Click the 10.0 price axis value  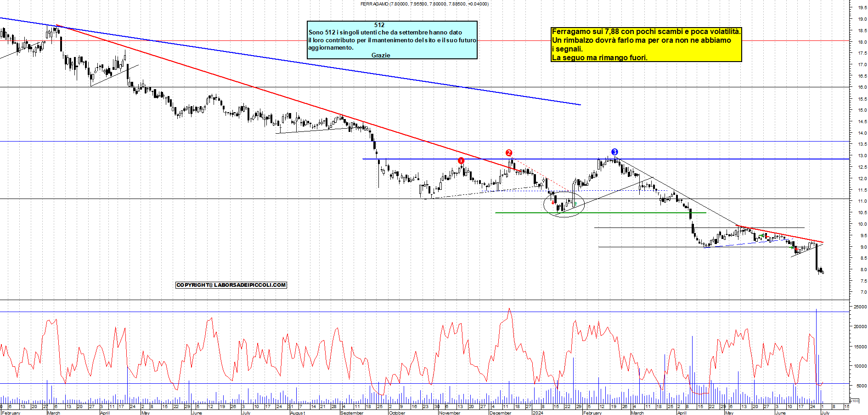(862, 224)
